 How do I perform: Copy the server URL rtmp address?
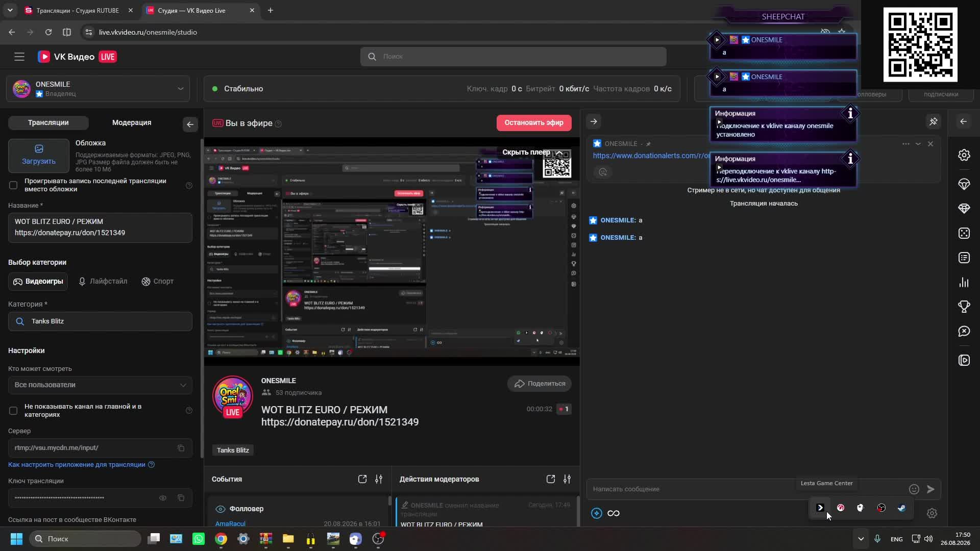[x=181, y=448]
